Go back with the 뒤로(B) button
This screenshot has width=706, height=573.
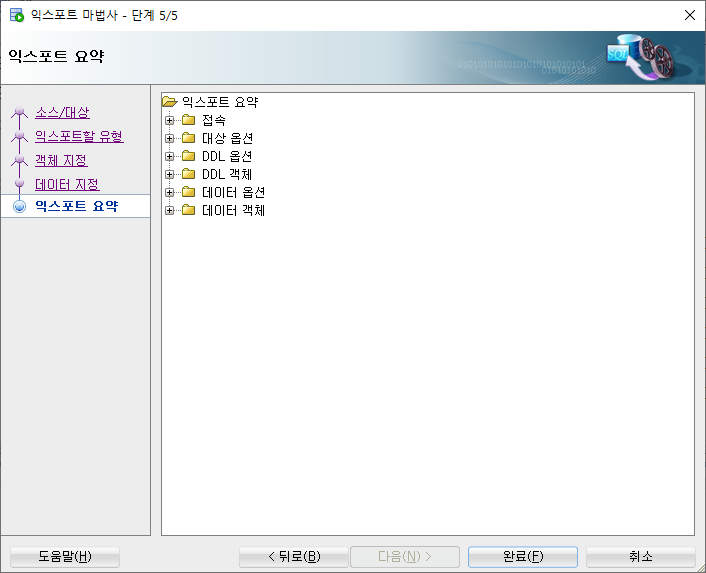(x=294, y=557)
